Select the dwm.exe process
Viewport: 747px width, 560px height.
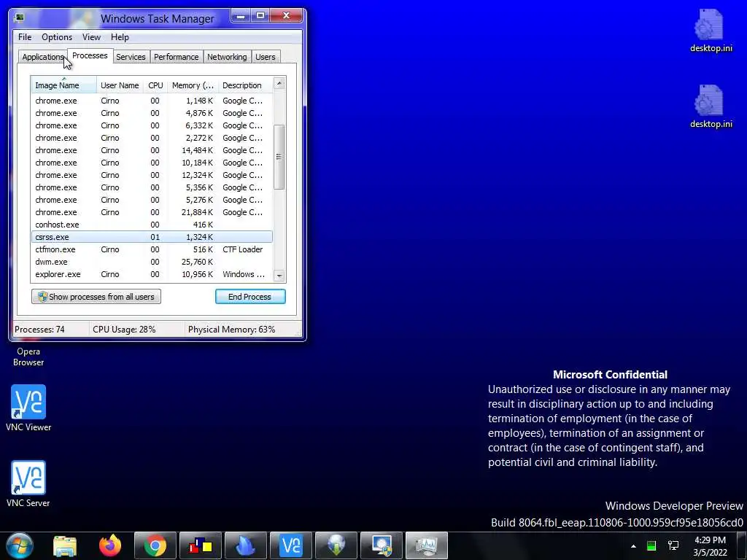tap(152, 262)
